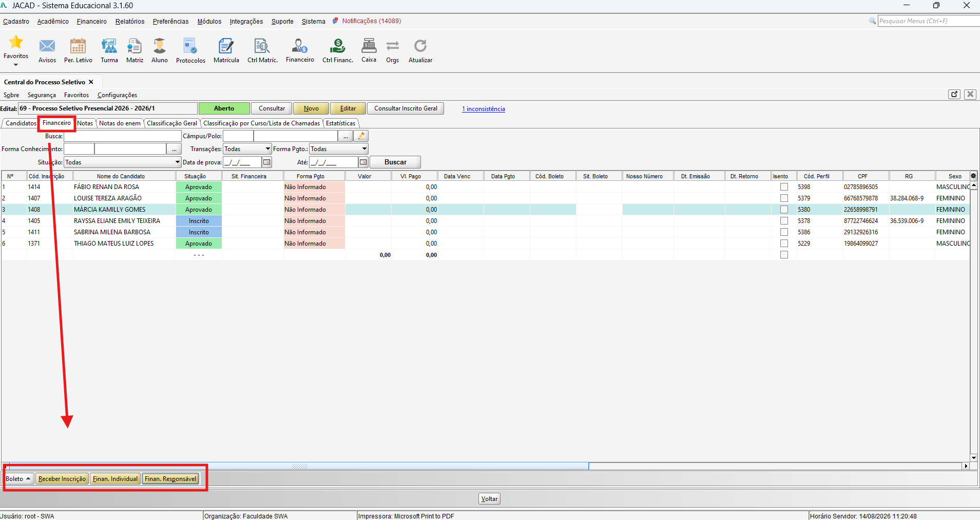Open the Cadastro menu
This screenshot has height=520, width=980.
tap(16, 22)
